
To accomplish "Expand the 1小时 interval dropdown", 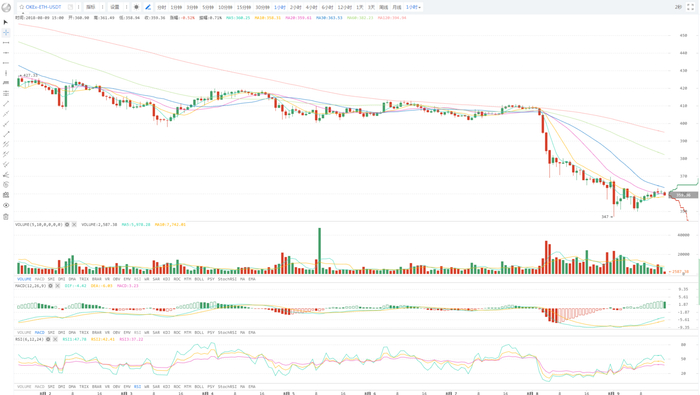I will 413,7.
